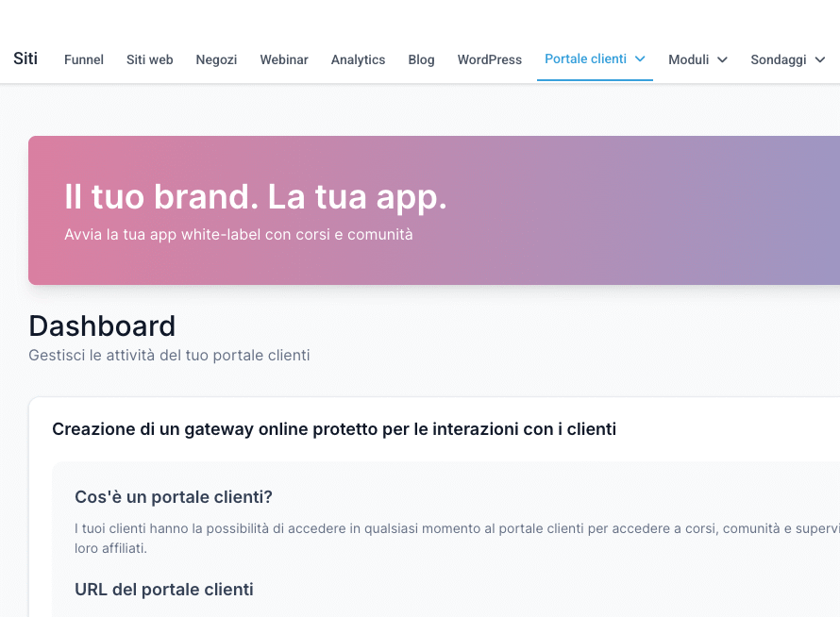Expand the Moduli dropdown chevron
The width and height of the screenshot is (840, 617).
click(723, 59)
